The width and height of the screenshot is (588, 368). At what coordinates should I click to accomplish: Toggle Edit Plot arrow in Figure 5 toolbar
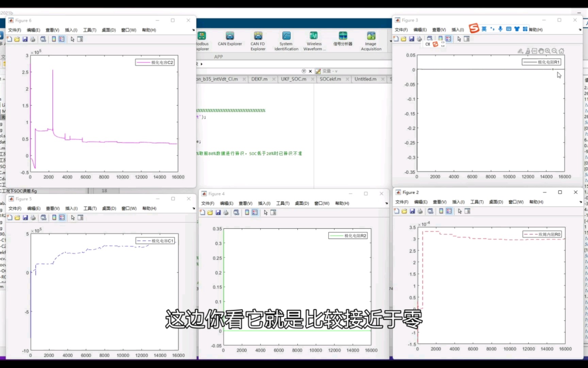(x=73, y=217)
